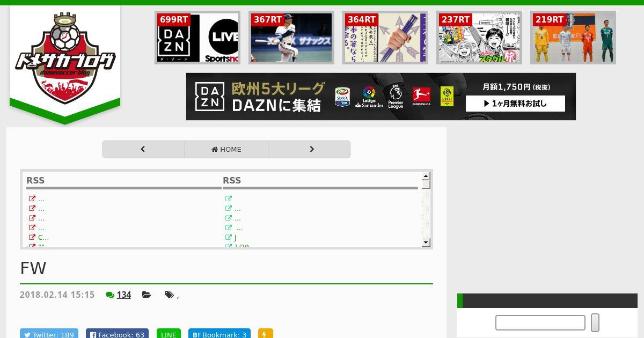Open the 367RT baseball player thumbnail
This screenshot has width=644, height=338.
point(291,38)
